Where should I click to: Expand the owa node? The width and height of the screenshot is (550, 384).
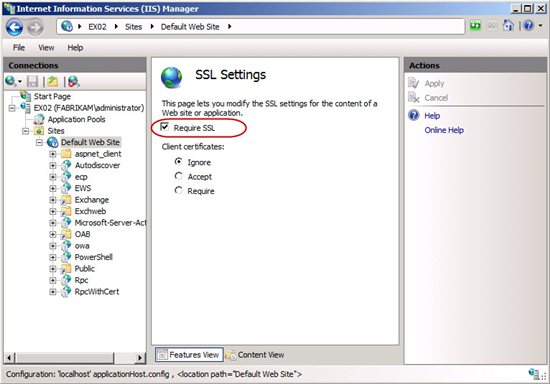[x=53, y=246]
